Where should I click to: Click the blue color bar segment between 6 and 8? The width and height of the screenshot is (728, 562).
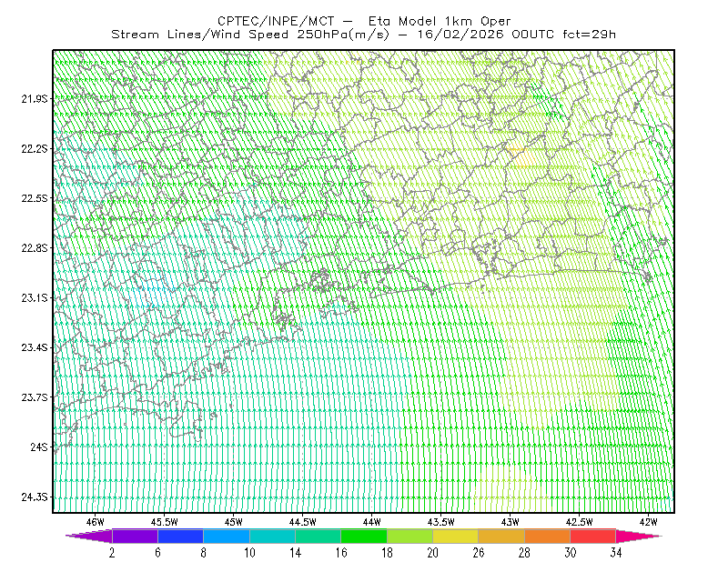pyautogui.click(x=180, y=536)
